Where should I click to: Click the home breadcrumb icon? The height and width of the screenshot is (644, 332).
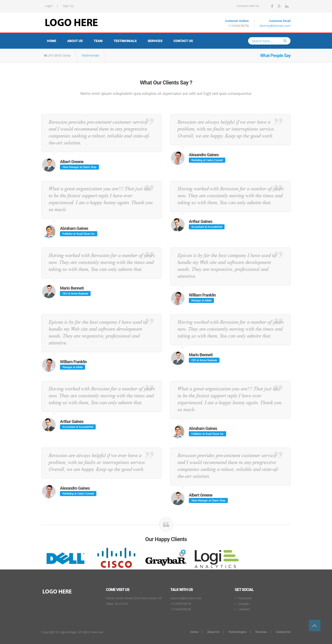pyautogui.click(x=45, y=56)
